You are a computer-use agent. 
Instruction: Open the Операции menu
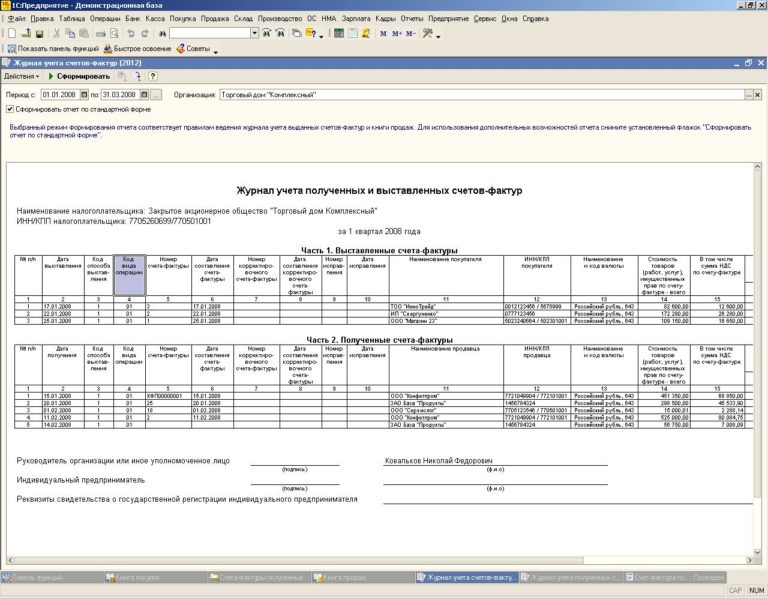pyautogui.click(x=105, y=19)
